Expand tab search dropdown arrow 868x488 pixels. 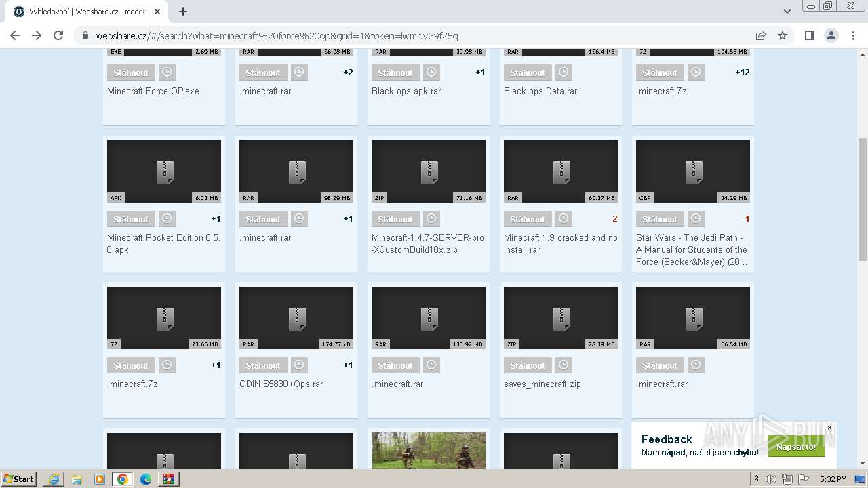(x=787, y=12)
